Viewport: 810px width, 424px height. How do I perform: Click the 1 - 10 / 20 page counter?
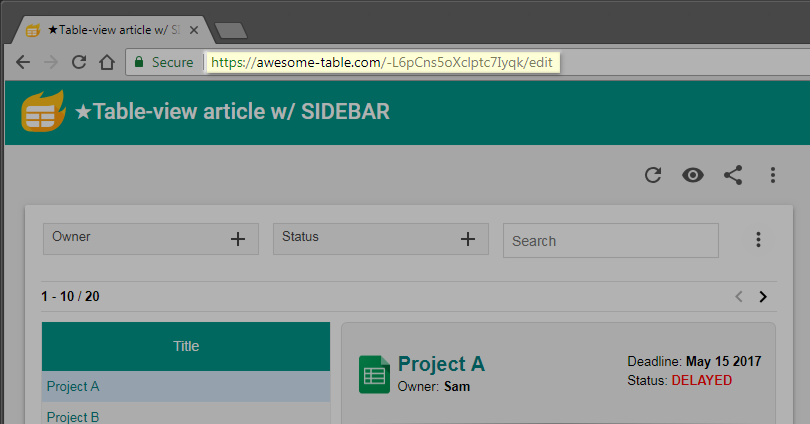click(70, 296)
